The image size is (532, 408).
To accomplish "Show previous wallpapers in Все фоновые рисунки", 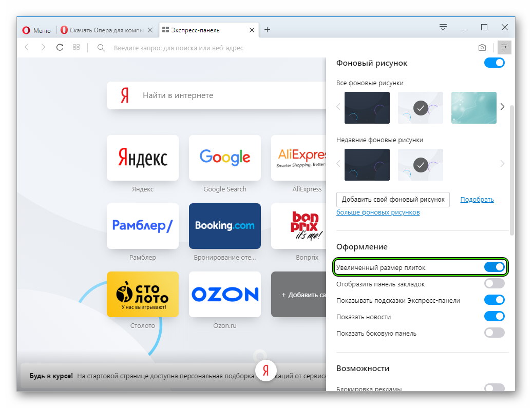I will click(338, 107).
